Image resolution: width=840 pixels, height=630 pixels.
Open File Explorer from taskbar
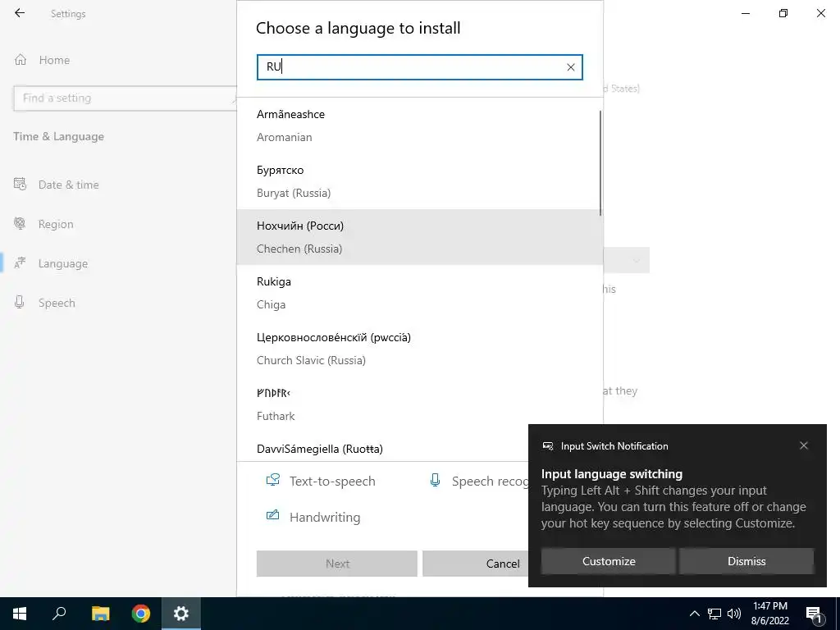click(100, 614)
